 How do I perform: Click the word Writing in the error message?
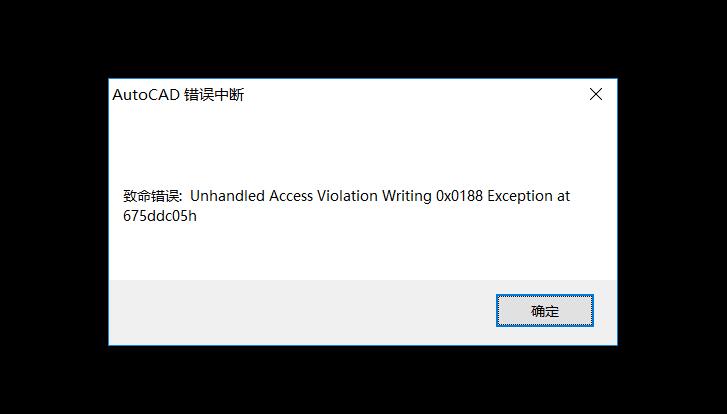coord(407,197)
